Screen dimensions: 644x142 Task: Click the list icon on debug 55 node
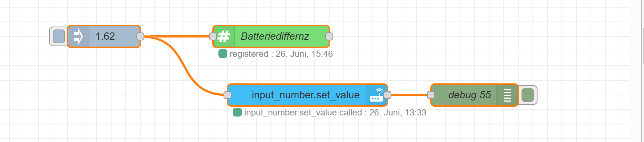coord(507,95)
